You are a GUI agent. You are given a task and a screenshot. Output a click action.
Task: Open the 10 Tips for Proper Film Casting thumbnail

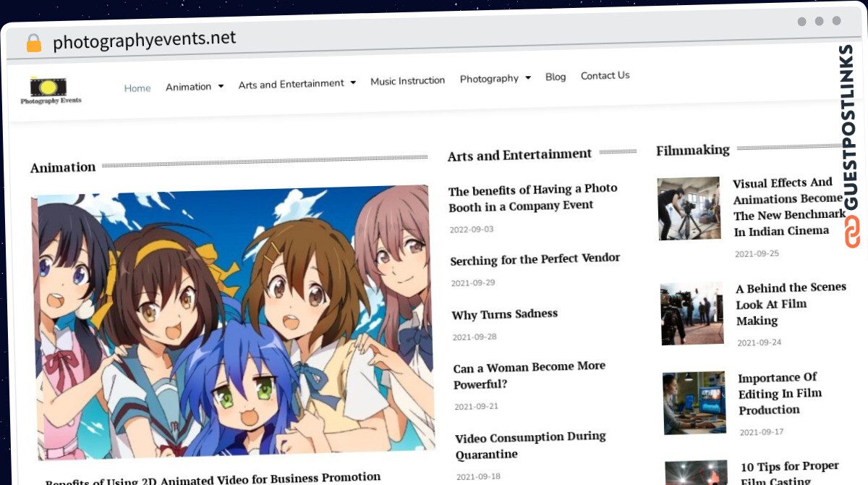point(697,473)
